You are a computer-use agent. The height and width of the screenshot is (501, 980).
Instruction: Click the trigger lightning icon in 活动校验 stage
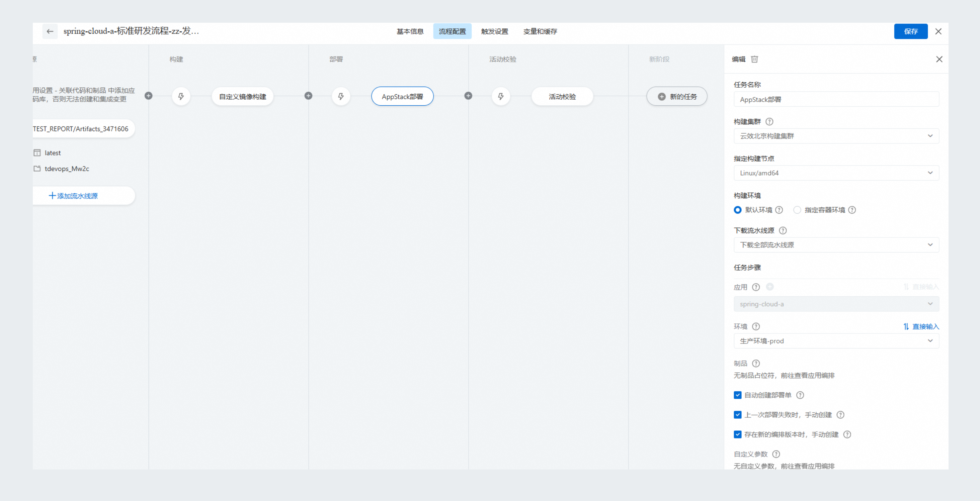tap(501, 97)
